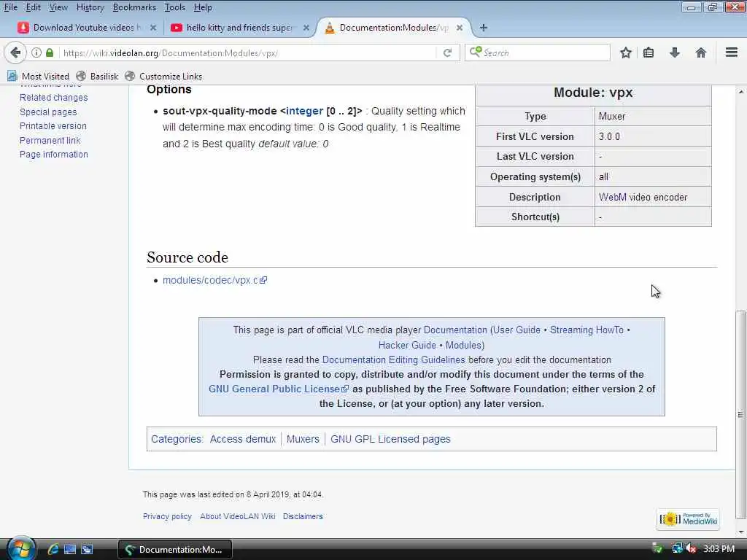Open a new tab with plus icon
The image size is (747, 560).
click(484, 28)
